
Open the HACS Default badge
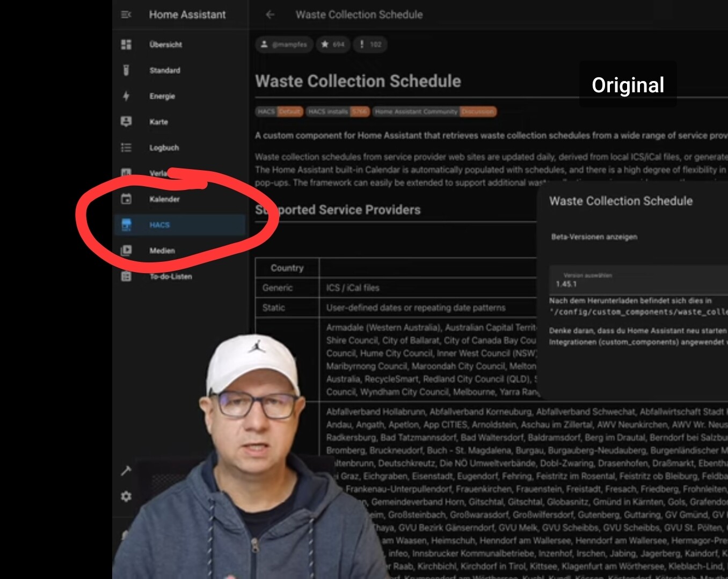pos(279,112)
